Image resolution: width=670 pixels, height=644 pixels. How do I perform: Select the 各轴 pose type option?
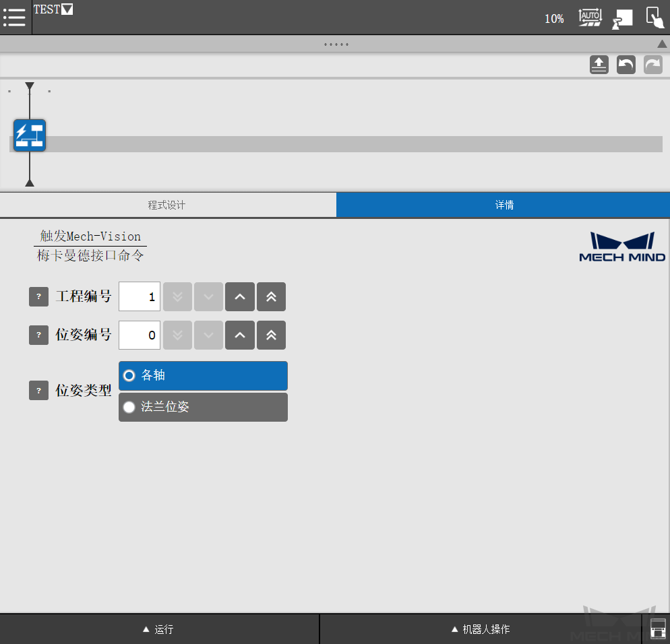[x=203, y=376]
